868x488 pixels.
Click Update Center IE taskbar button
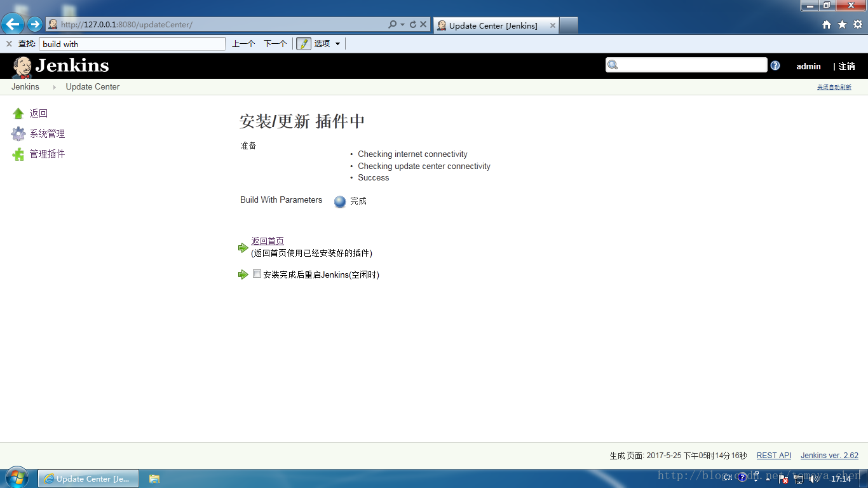[88, 479]
